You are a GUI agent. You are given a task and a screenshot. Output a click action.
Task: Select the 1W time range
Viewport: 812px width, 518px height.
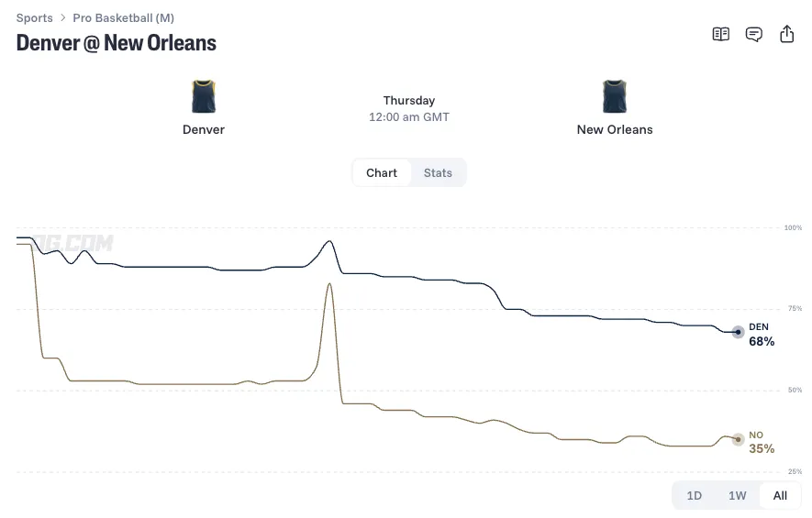737,496
